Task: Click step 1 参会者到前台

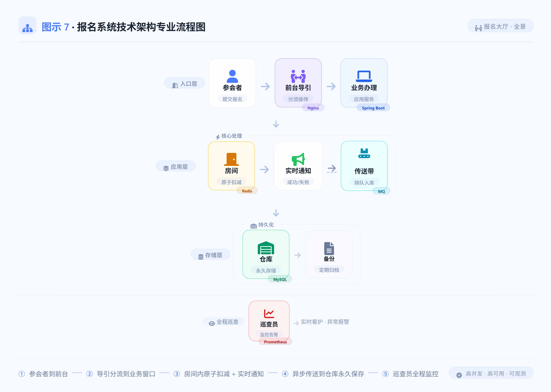Action: (x=43, y=374)
